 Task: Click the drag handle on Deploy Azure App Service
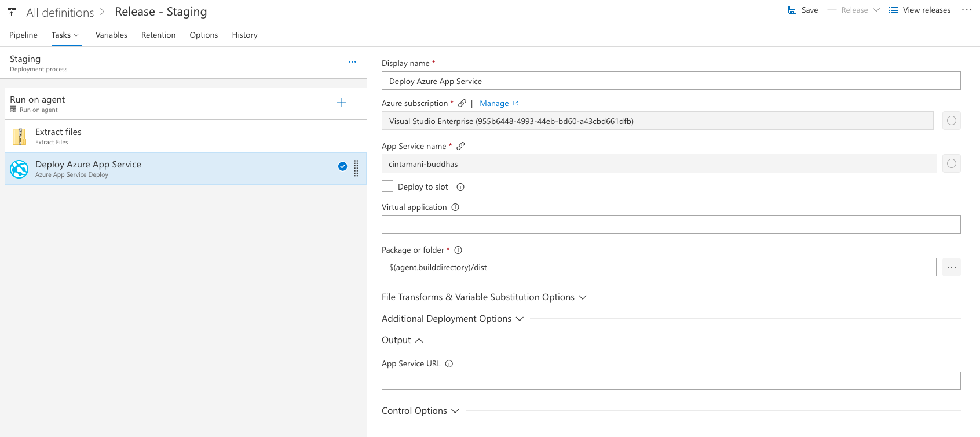356,168
